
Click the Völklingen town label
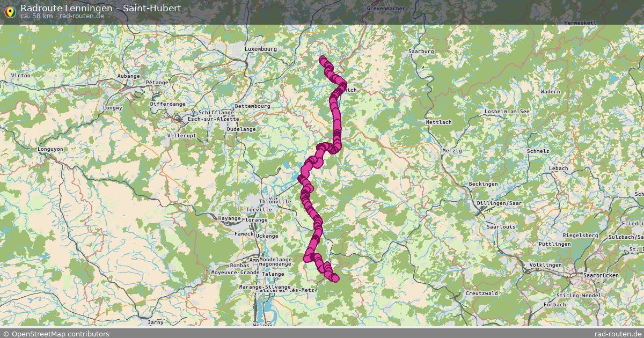(545, 265)
